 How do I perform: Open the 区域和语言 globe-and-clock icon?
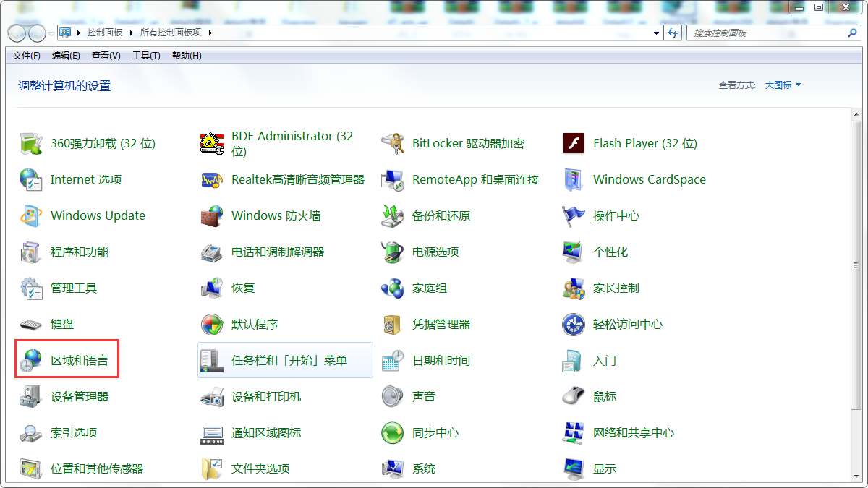30,360
